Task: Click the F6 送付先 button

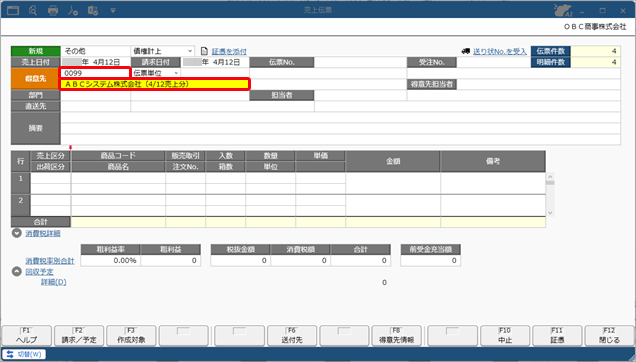Action: pyautogui.click(x=292, y=336)
